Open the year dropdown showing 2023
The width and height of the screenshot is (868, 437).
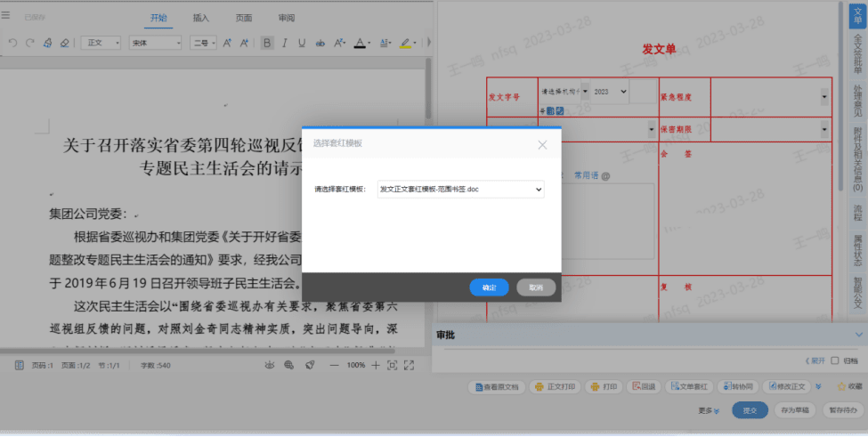tap(610, 92)
